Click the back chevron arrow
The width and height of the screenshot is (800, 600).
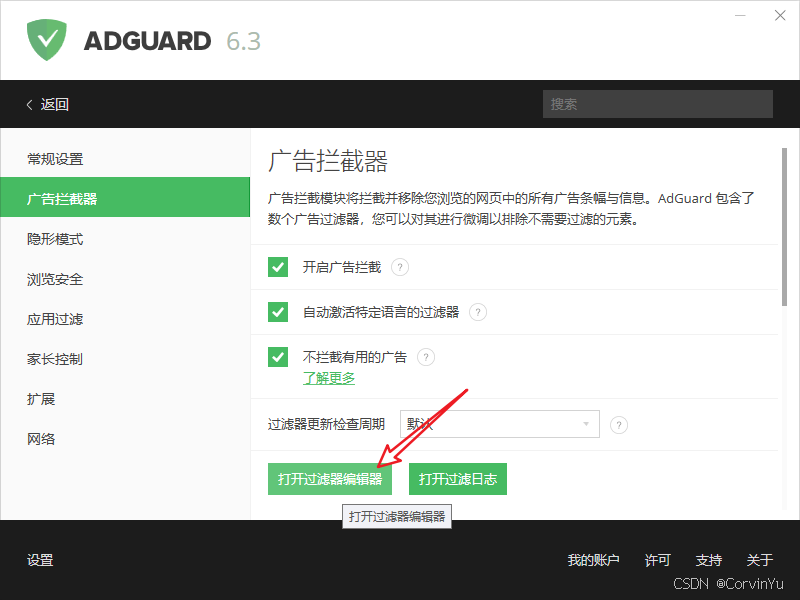30,105
